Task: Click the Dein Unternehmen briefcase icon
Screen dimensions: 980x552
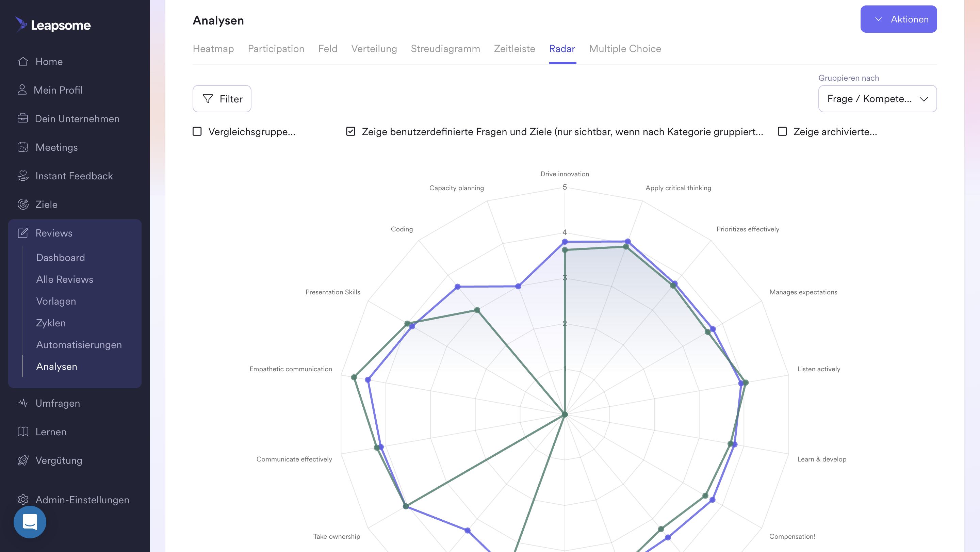Action: coord(23,118)
